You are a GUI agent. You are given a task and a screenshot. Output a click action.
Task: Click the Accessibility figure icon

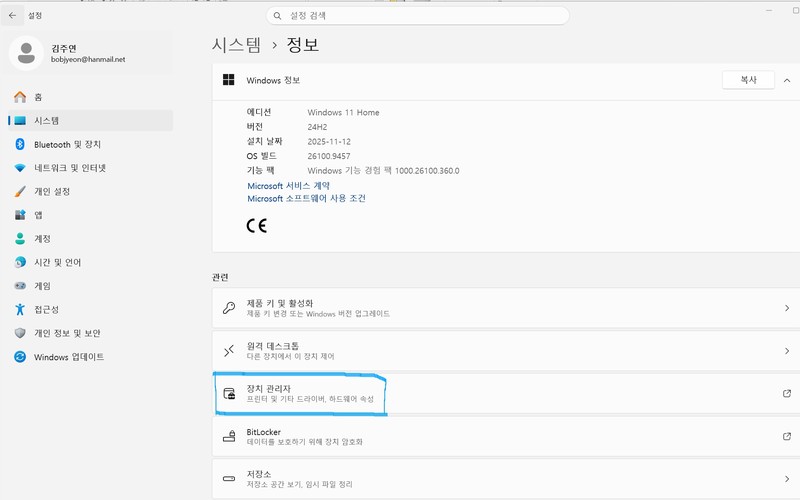tap(20, 309)
